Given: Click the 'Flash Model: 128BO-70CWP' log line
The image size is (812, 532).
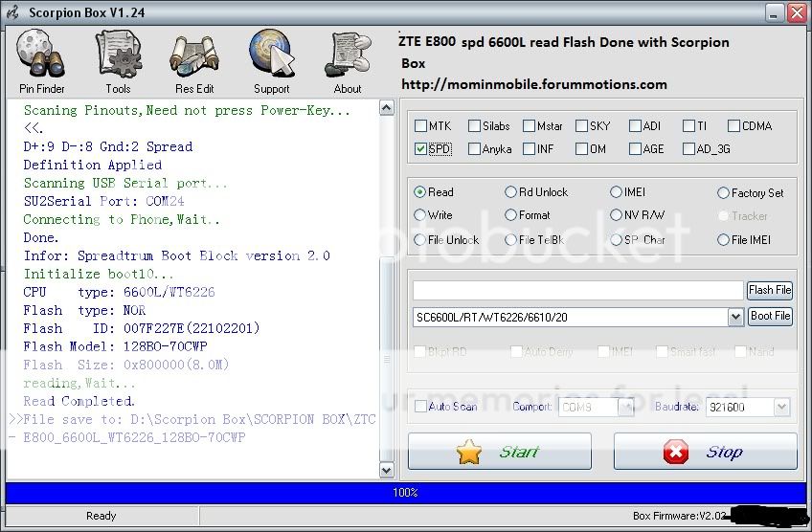Looking at the screenshot, I should coord(115,346).
